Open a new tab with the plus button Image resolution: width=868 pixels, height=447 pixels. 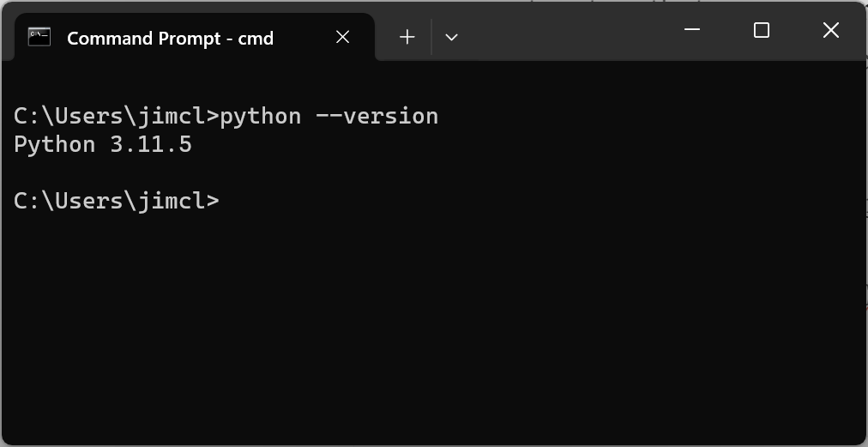tap(407, 37)
